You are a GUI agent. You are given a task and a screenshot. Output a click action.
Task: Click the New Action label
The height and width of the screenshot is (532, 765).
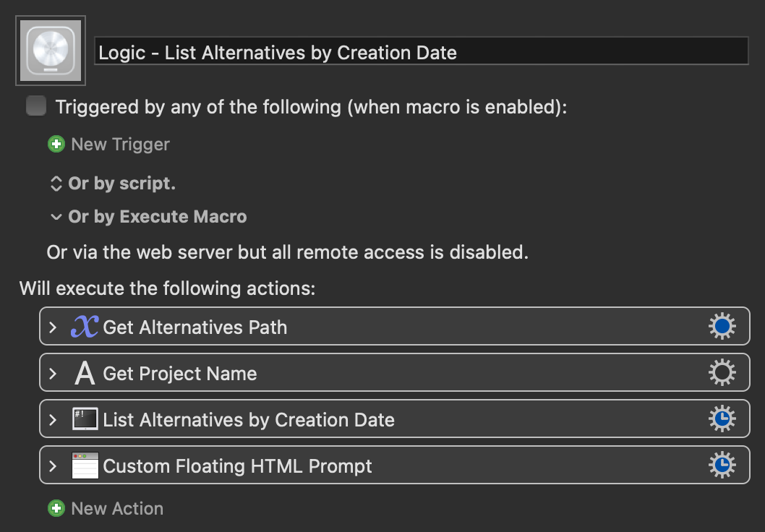[117, 509]
